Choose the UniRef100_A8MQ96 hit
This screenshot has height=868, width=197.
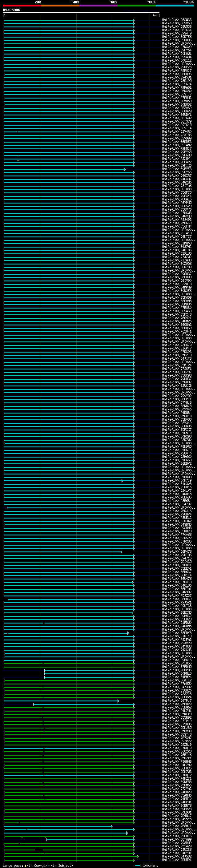(x=177, y=74)
